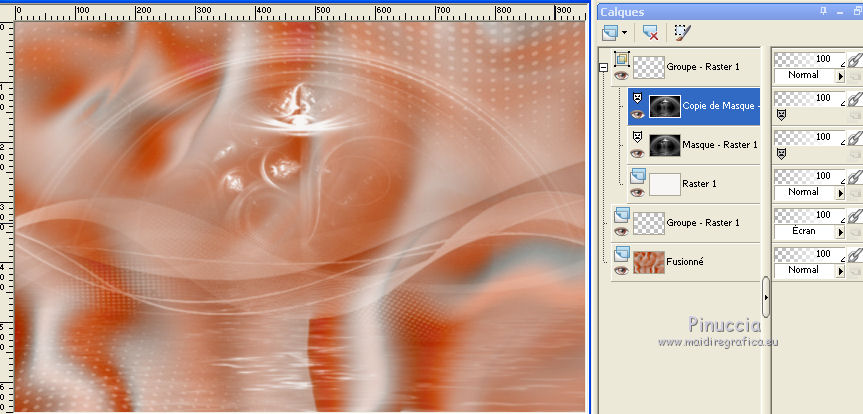Toggle the link icon for Masque - Raster 1

tap(854, 138)
